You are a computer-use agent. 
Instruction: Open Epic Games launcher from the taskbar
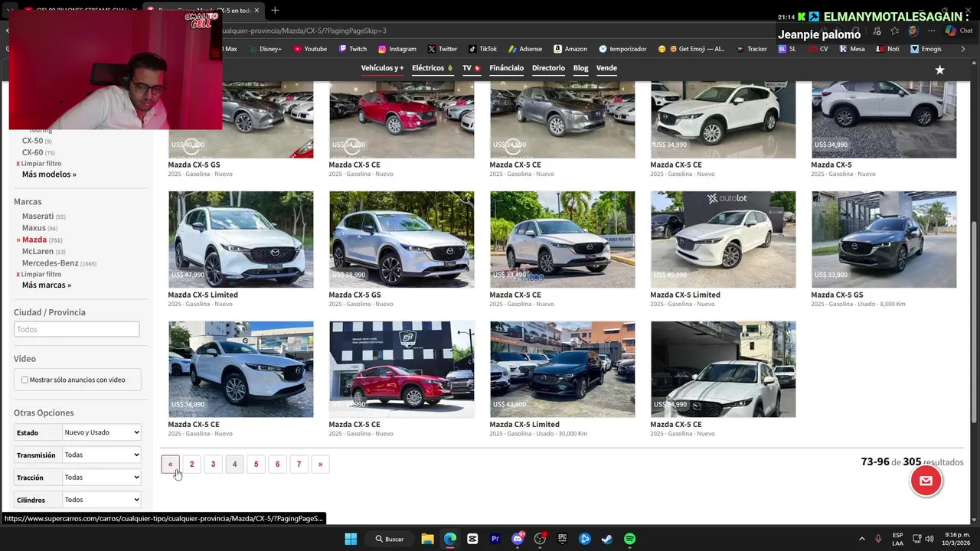point(563,539)
